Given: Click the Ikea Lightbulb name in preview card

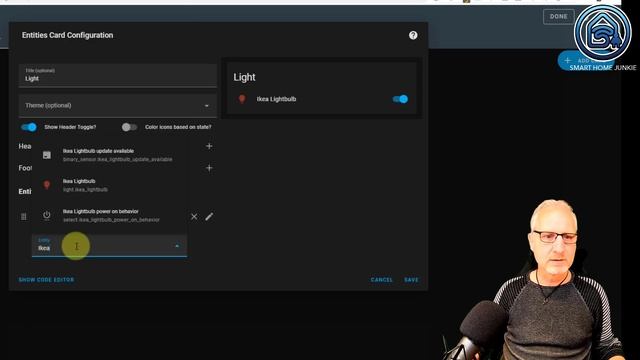Looking at the screenshot, I should click(x=276, y=99).
